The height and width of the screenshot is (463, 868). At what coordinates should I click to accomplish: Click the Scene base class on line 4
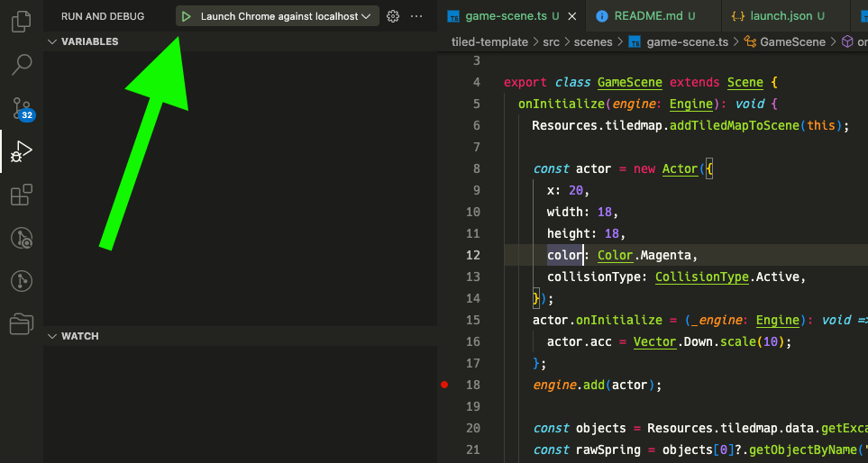[745, 83]
